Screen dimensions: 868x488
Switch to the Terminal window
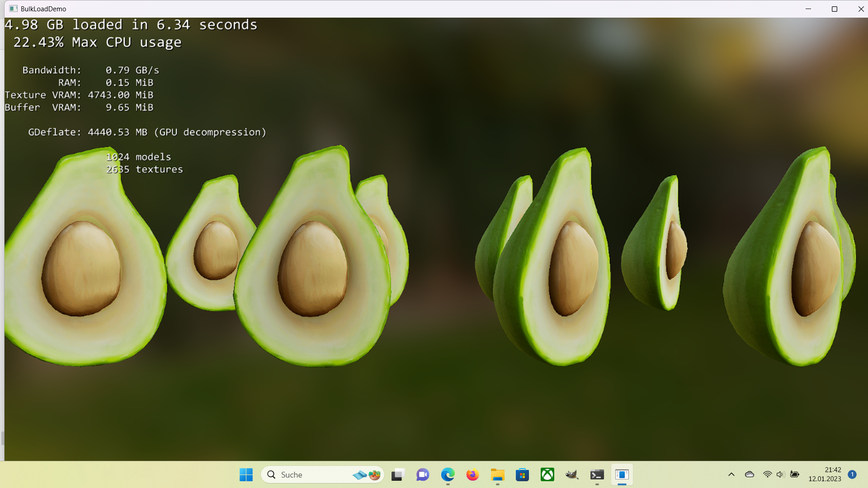597,474
